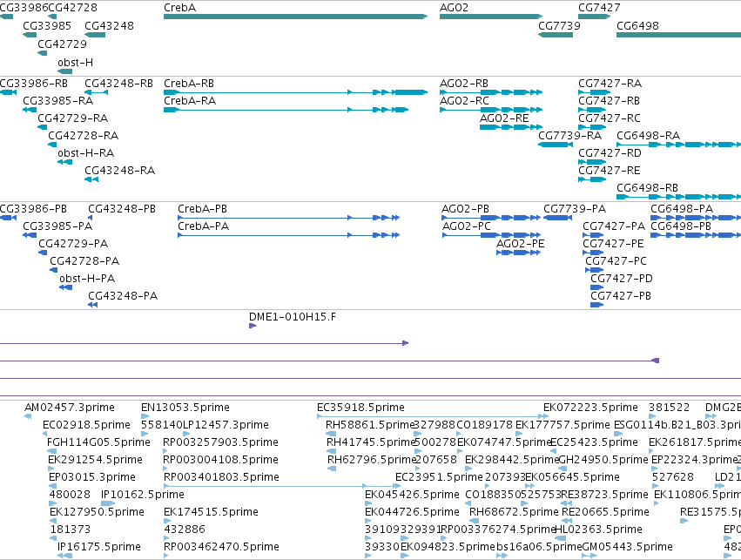This screenshot has width=741, height=560.
Task: Open the CG42729 gene label
Action: (x=63, y=44)
